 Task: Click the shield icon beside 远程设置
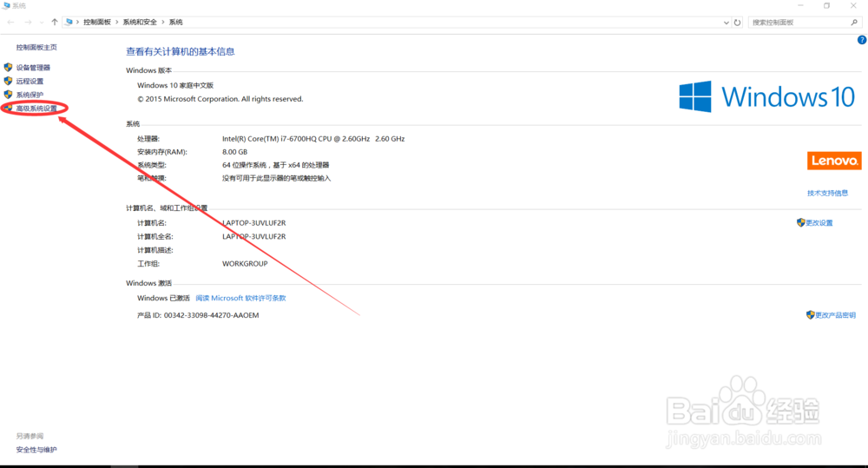pyautogui.click(x=9, y=81)
